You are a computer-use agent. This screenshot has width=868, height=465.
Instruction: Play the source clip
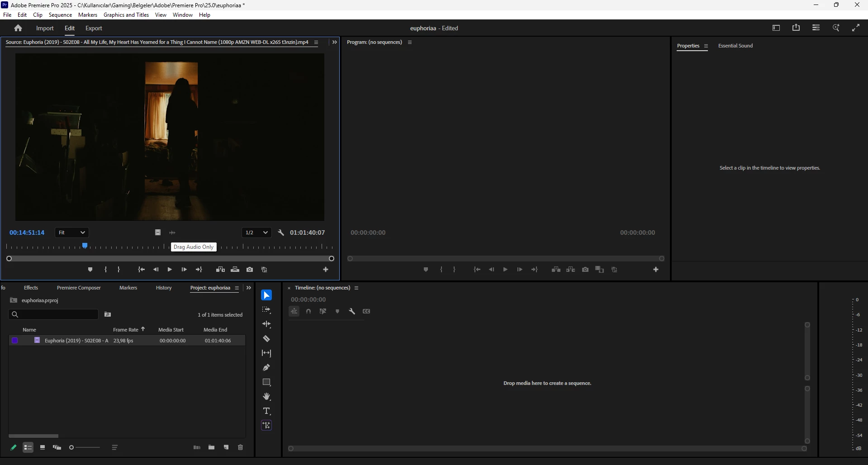point(170,270)
